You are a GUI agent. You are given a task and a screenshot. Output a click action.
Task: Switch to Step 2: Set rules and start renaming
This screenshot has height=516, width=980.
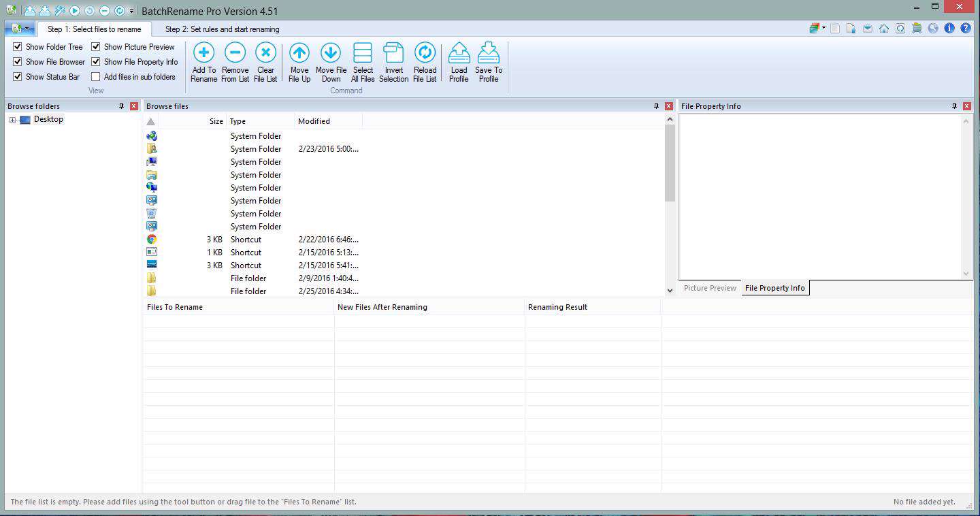pos(222,29)
